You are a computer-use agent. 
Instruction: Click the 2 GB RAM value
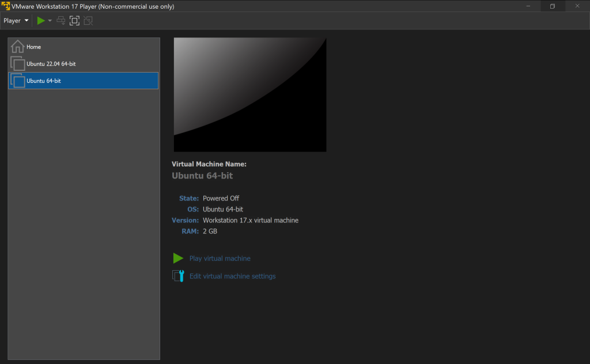coord(210,232)
